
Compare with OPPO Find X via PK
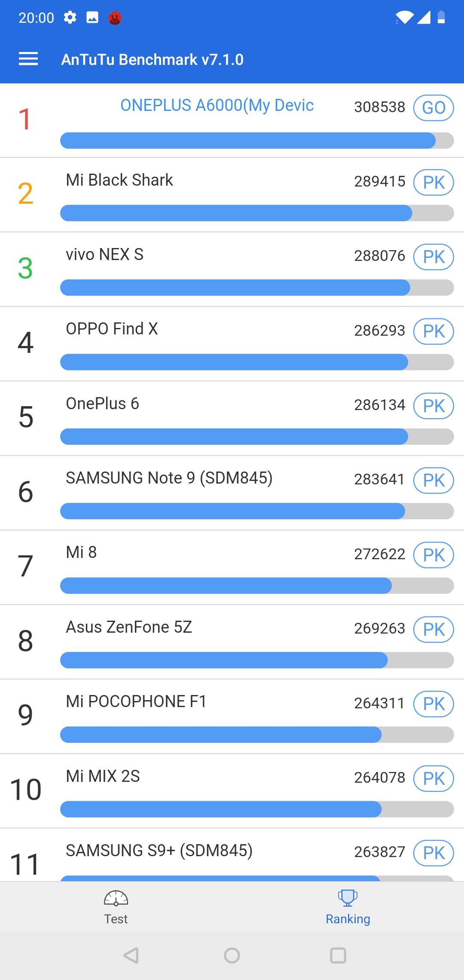click(x=433, y=331)
